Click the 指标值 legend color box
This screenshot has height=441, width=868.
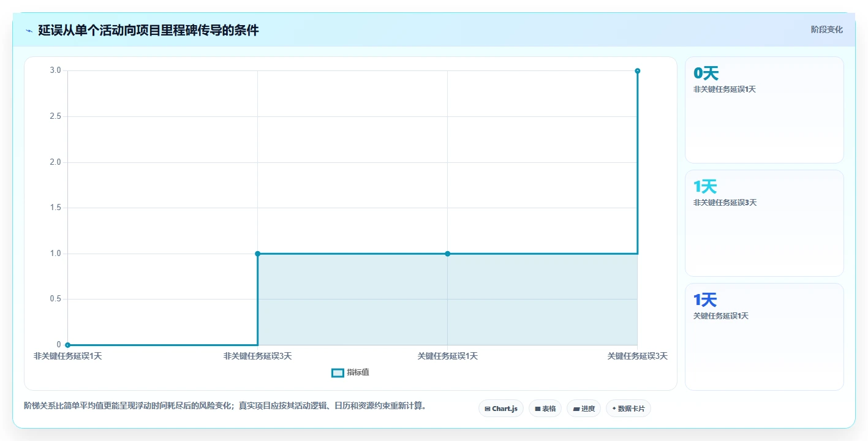tap(338, 372)
